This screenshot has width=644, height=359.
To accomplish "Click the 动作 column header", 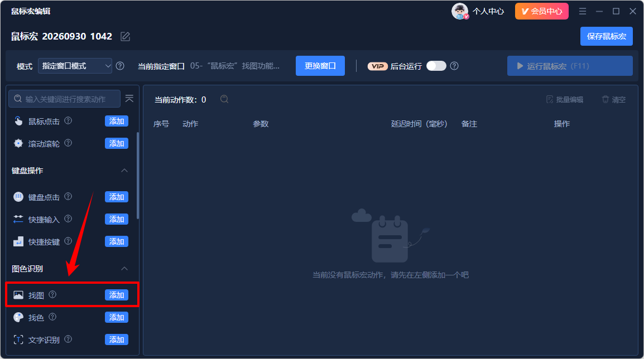I will tap(190, 124).
